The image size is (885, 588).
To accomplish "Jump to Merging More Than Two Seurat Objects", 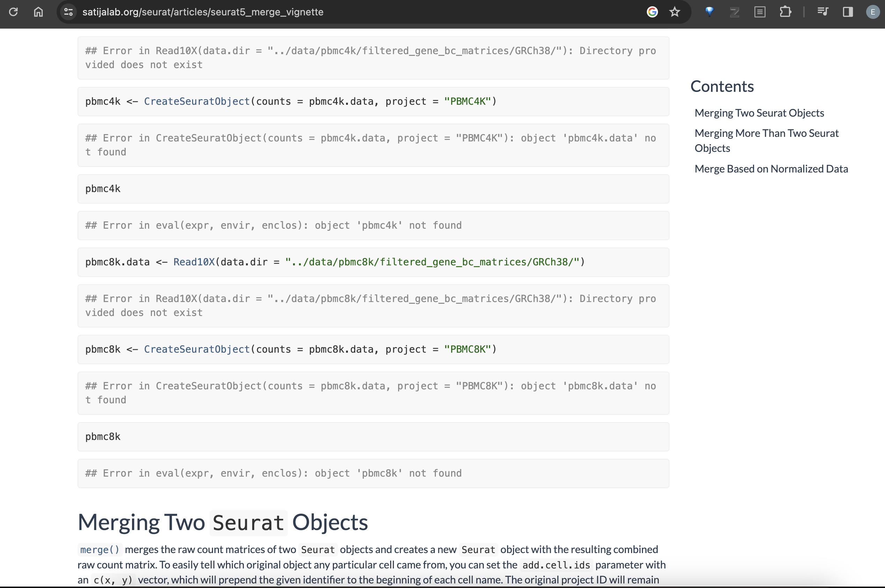I will click(x=766, y=141).
